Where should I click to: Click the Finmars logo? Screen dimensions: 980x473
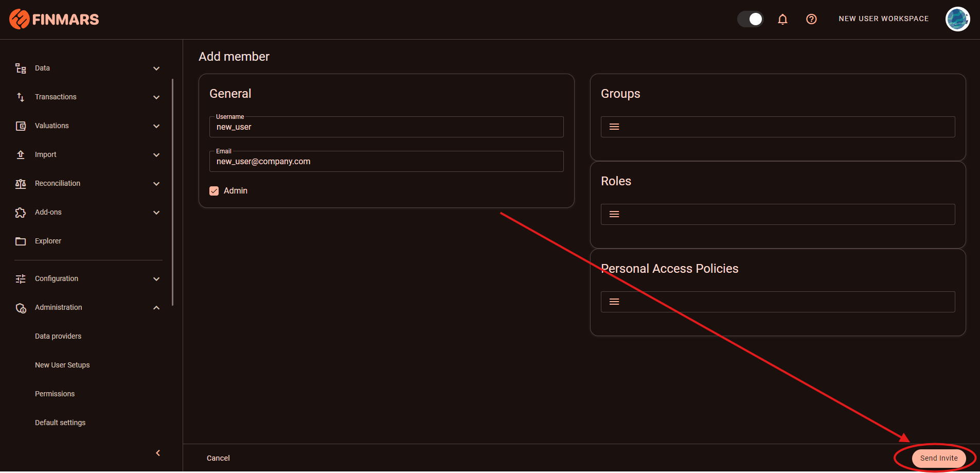pos(54,19)
